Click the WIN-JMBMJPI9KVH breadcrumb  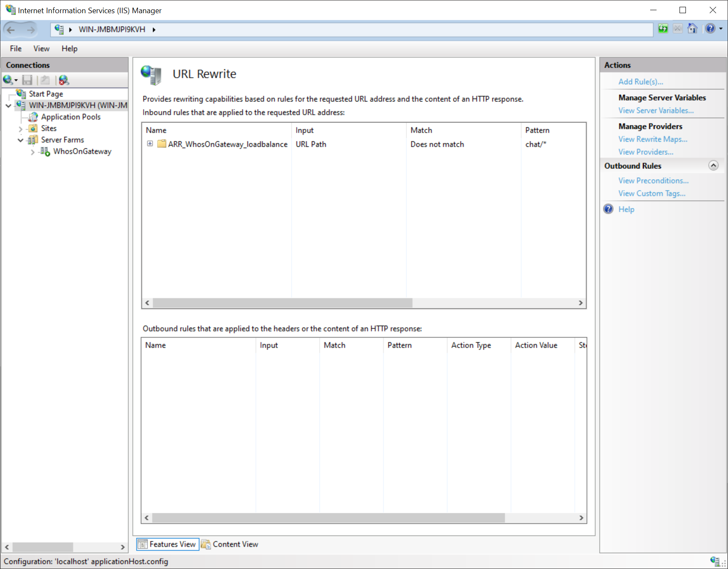[112, 29]
